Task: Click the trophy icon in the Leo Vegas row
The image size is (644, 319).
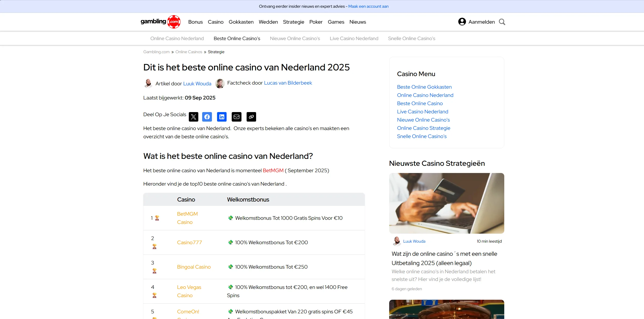Action: coord(154,295)
